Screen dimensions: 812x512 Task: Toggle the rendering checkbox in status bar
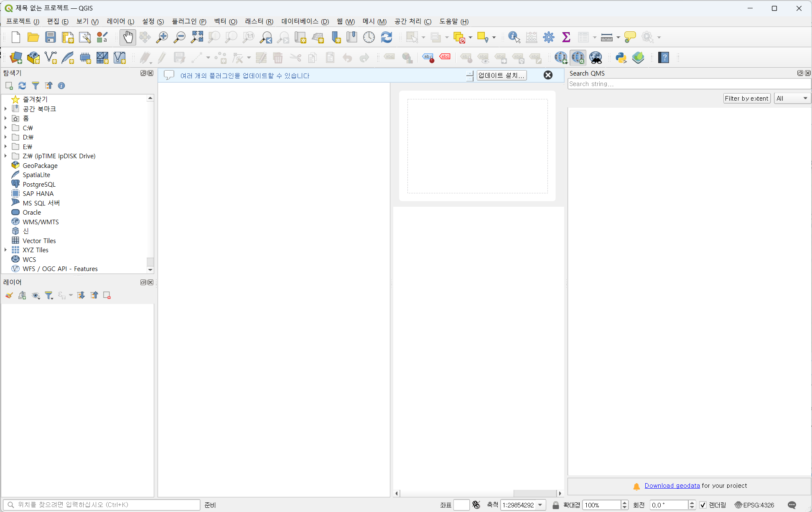click(703, 505)
